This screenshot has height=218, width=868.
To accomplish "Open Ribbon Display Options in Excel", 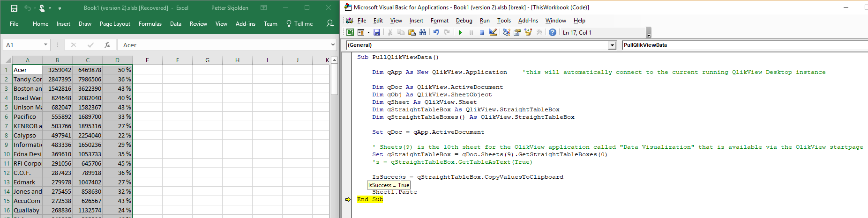I will pyautogui.click(x=264, y=8).
